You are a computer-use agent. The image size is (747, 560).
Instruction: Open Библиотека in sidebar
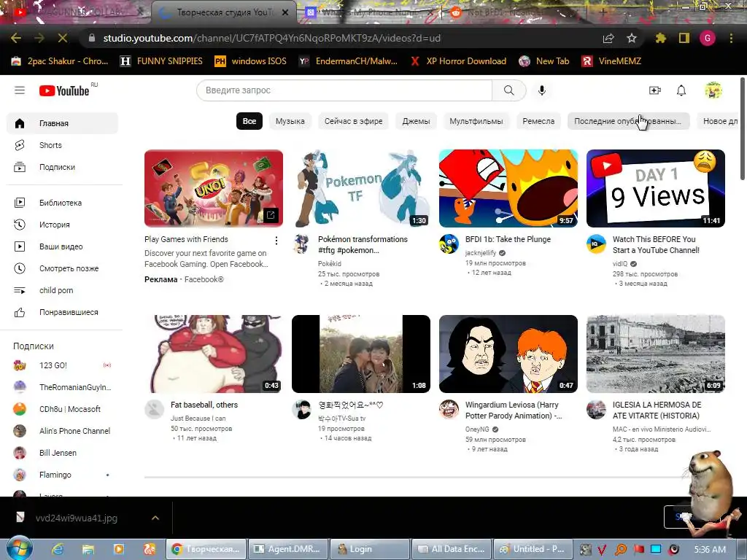[x=63, y=203]
